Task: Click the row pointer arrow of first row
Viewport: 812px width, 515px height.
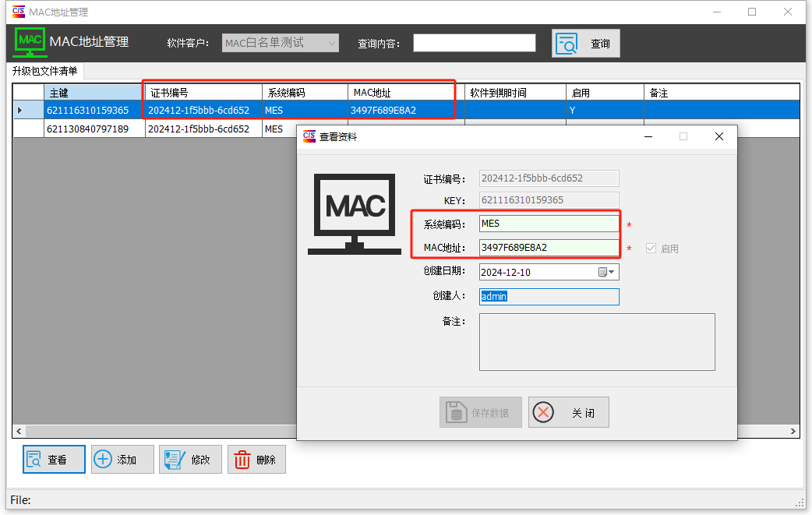Action: (19, 111)
